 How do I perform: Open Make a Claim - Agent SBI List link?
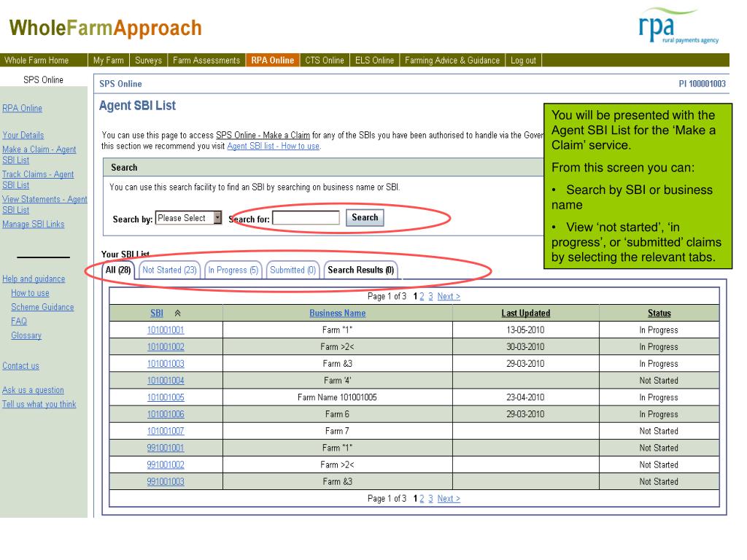[39, 155]
